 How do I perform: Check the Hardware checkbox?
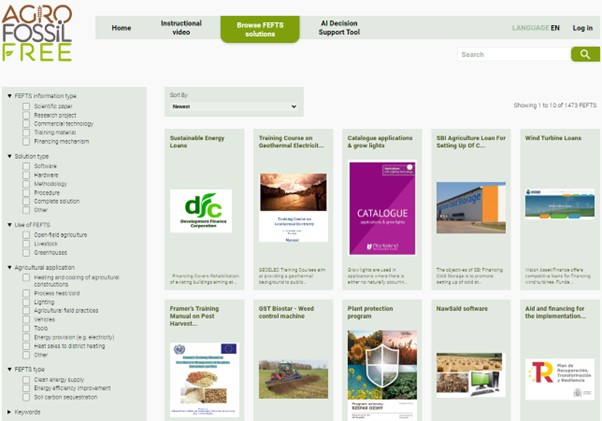point(26,175)
